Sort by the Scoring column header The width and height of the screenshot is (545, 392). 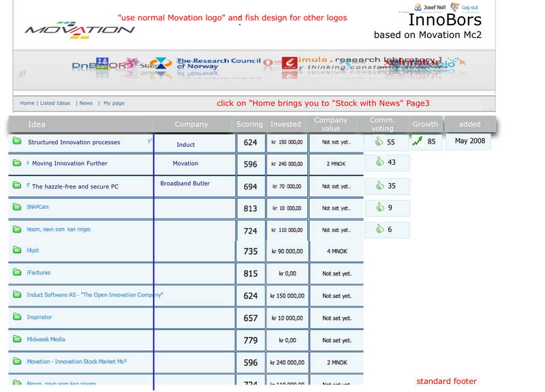(249, 125)
